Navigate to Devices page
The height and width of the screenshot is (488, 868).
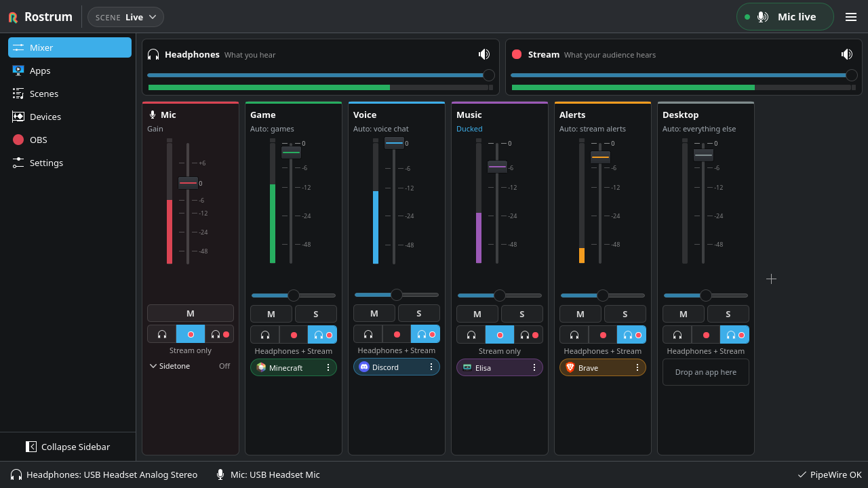(70, 117)
